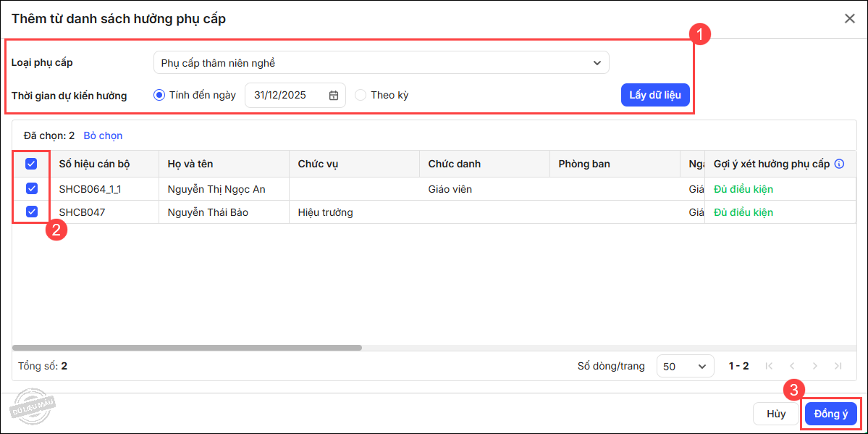
Task: Confirm with the Đồng ý button
Action: [830, 414]
